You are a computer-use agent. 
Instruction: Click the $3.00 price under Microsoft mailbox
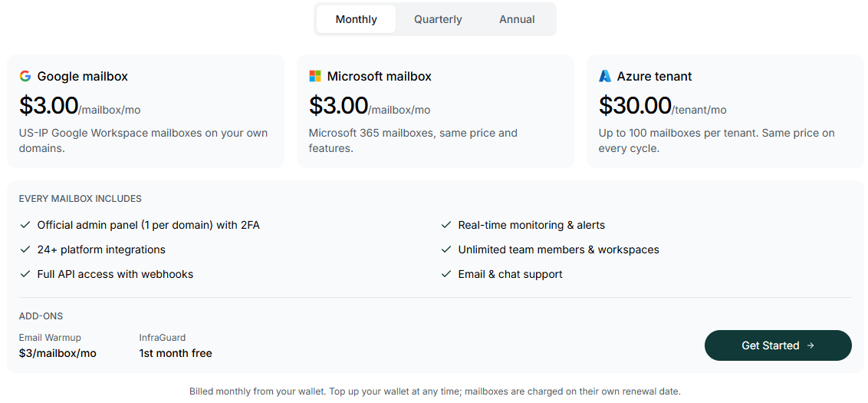pos(338,105)
